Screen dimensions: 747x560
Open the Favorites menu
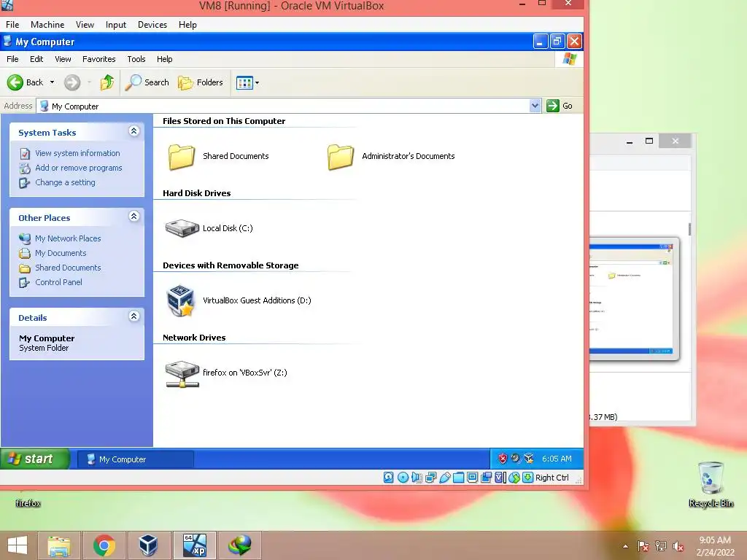click(x=98, y=59)
